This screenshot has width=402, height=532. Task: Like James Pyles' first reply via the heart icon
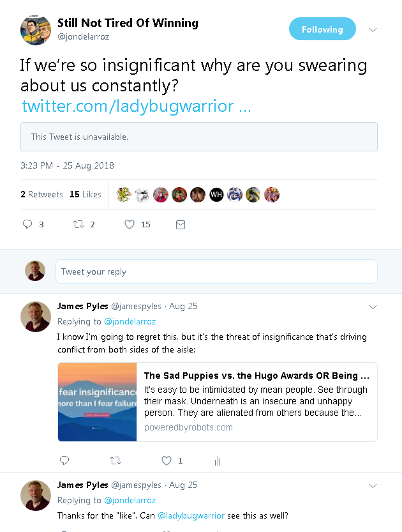click(167, 460)
